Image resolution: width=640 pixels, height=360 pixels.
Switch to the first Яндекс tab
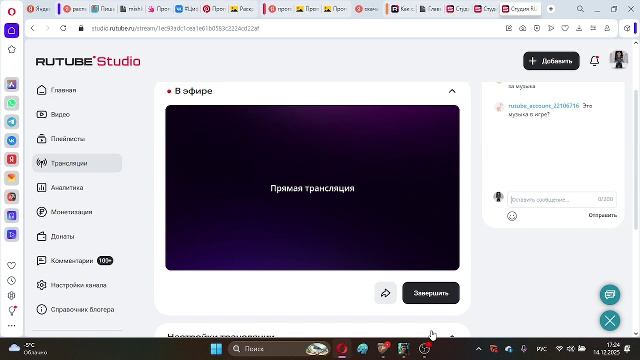(x=39, y=9)
